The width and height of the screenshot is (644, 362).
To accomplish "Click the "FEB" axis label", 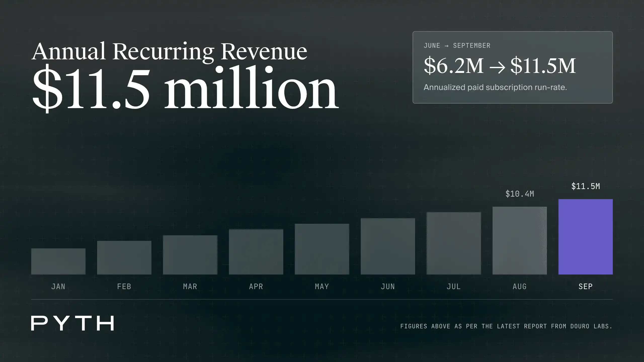I will click(x=124, y=287).
